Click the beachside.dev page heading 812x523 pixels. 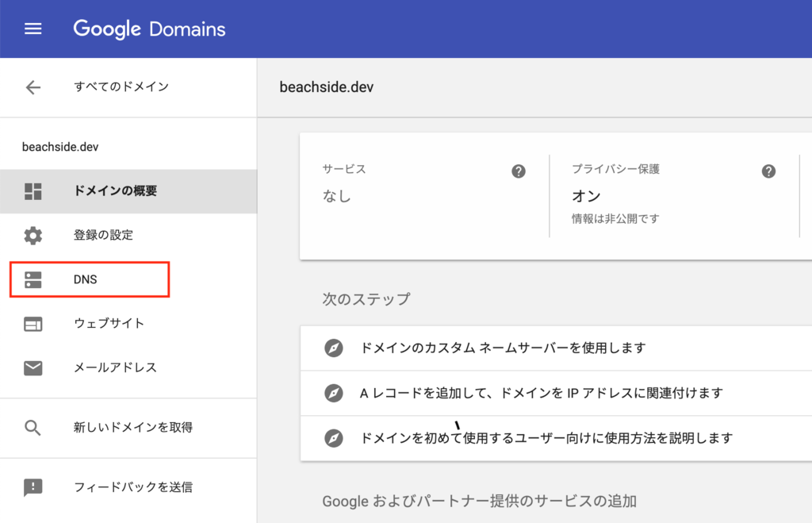click(x=326, y=87)
